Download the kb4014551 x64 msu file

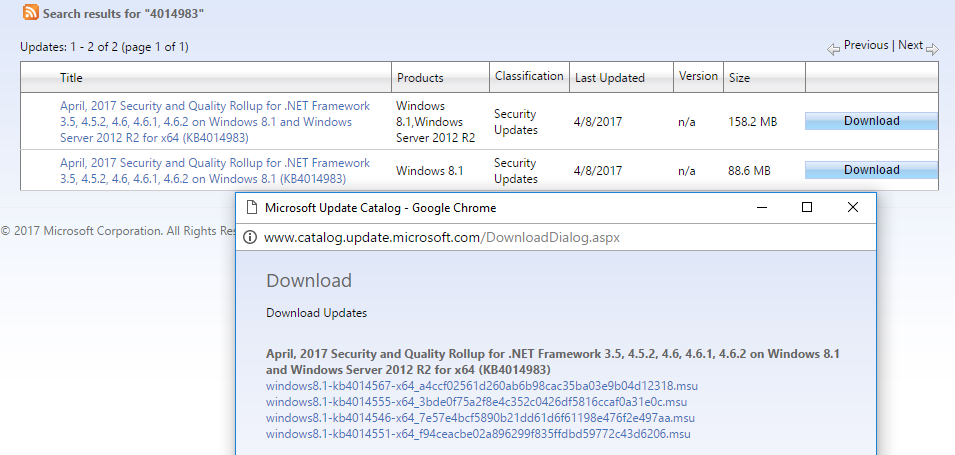tap(478, 434)
